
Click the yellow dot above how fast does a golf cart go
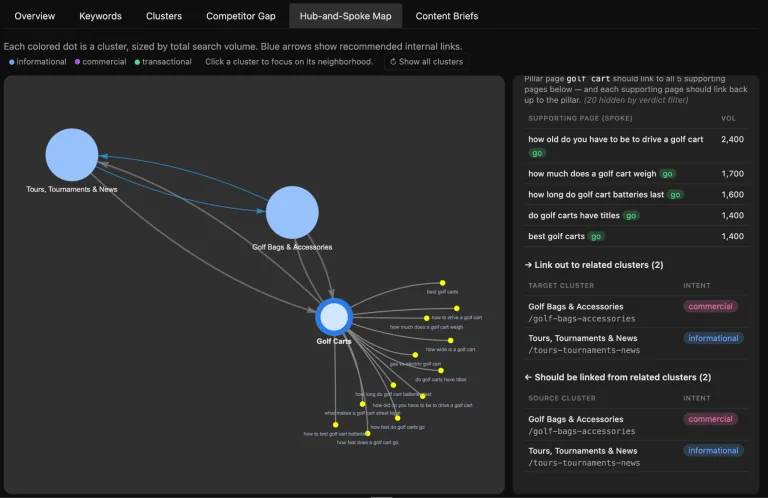coord(368,434)
